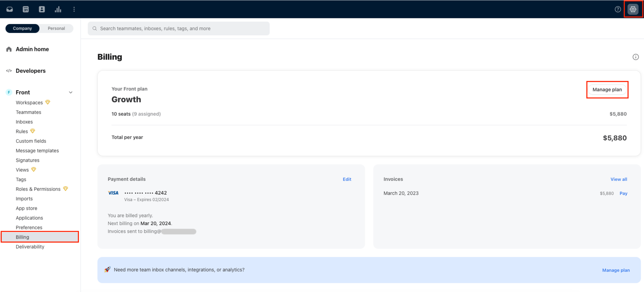
Task: Click the card number ending 4242
Action: click(146, 193)
